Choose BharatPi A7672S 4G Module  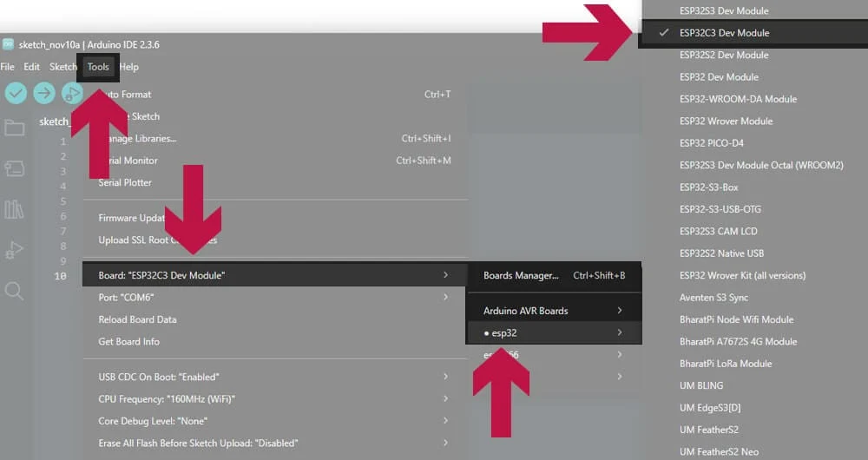(x=753, y=342)
